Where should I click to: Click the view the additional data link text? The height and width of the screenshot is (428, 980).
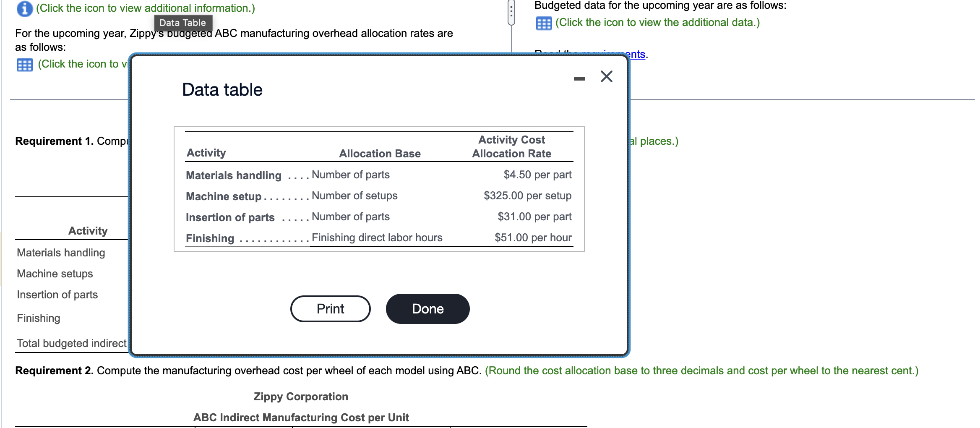click(657, 23)
